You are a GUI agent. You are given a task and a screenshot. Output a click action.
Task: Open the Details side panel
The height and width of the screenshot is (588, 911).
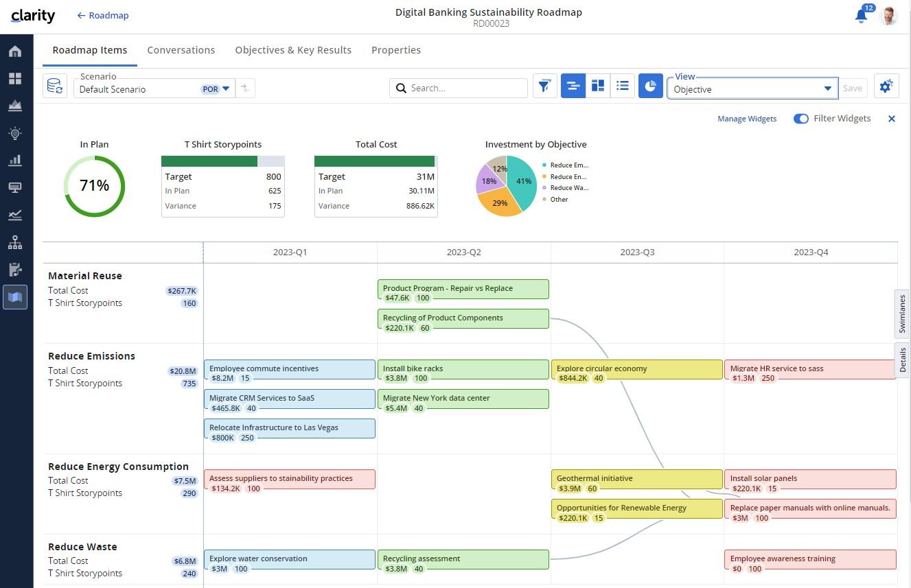coord(902,360)
